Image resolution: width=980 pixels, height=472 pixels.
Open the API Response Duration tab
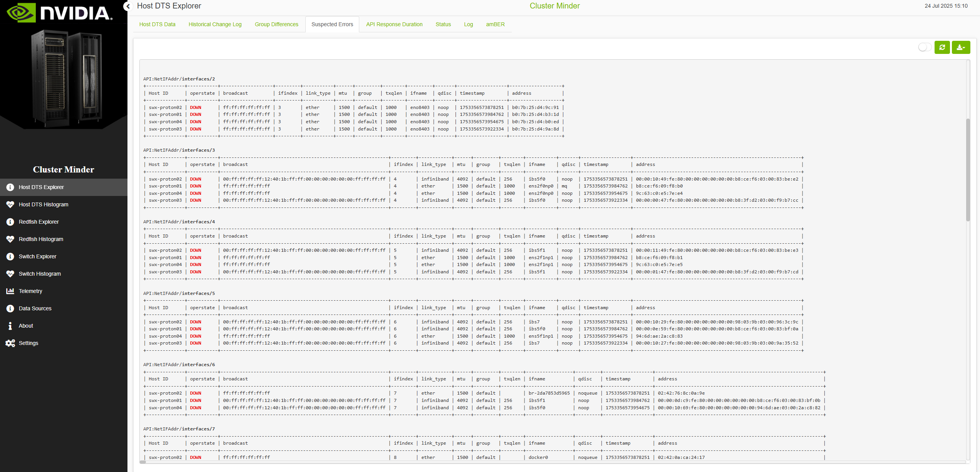[x=394, y=24]
